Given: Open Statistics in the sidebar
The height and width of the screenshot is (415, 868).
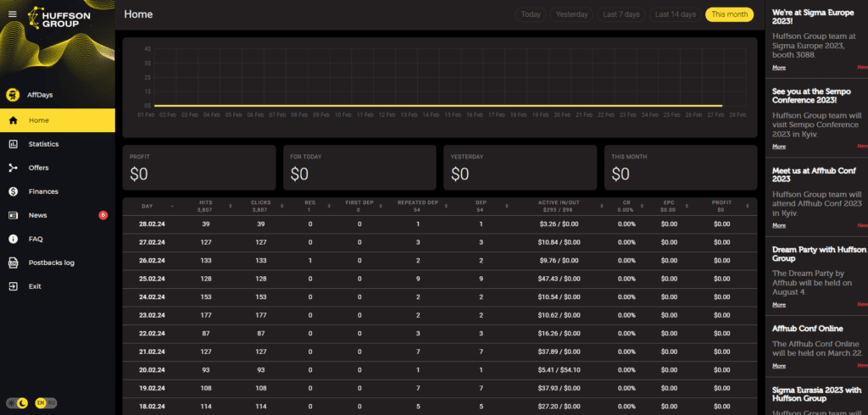Looking at the screenshot, I should 58,144.
